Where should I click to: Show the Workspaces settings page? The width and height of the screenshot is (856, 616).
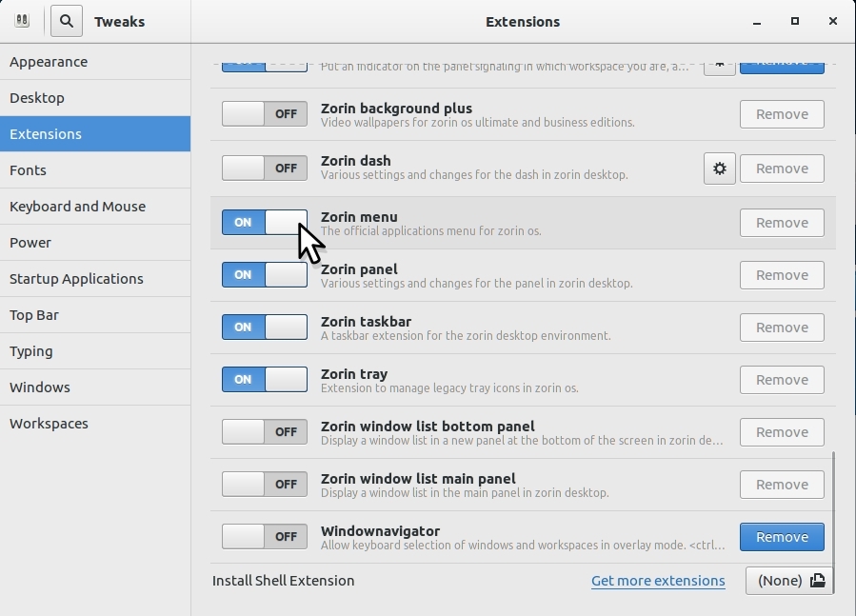(49, 424)
